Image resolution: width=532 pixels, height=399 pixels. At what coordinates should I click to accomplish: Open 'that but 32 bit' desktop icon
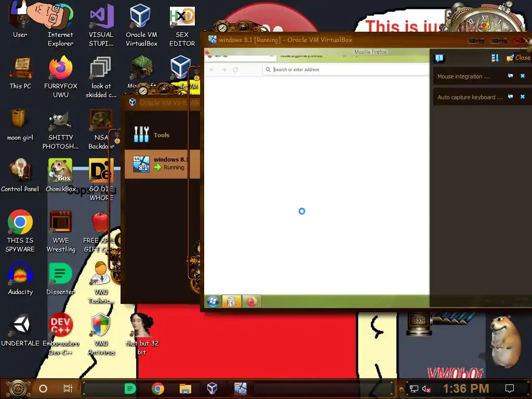pyautogui.click(x=142, y=334)
